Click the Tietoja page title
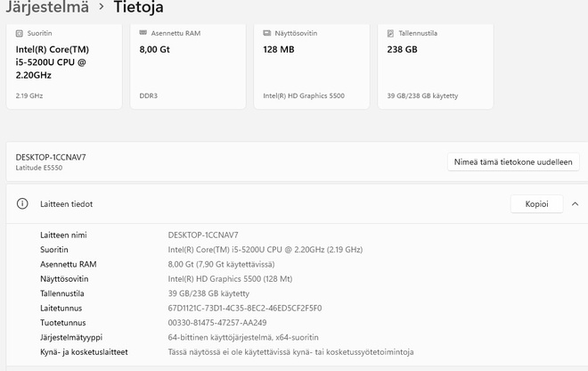Screen dimensions: 588x371 click(138, 7)
